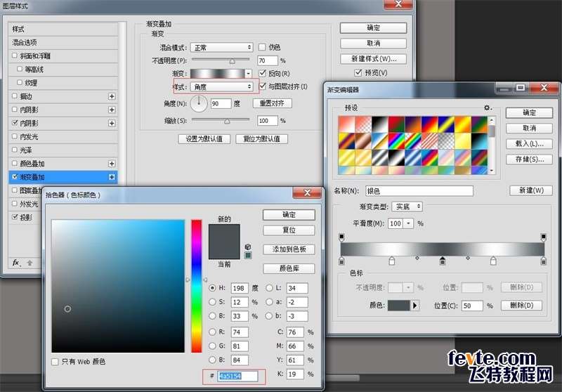The width and height of the screenshot is (562, 392).
Task: Select the top-left opacity stop on gradient bar
Action: click(x=341, y=237)
